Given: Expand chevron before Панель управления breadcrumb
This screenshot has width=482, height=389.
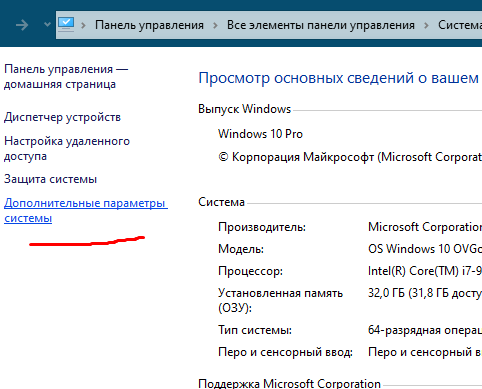Looking at the screenshot, I should pos(83,25).
